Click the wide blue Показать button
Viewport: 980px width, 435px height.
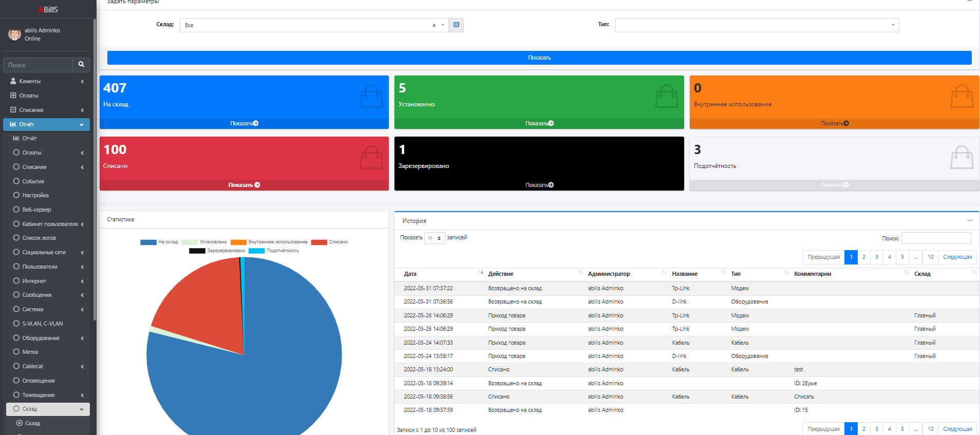(x=539, y=58)
